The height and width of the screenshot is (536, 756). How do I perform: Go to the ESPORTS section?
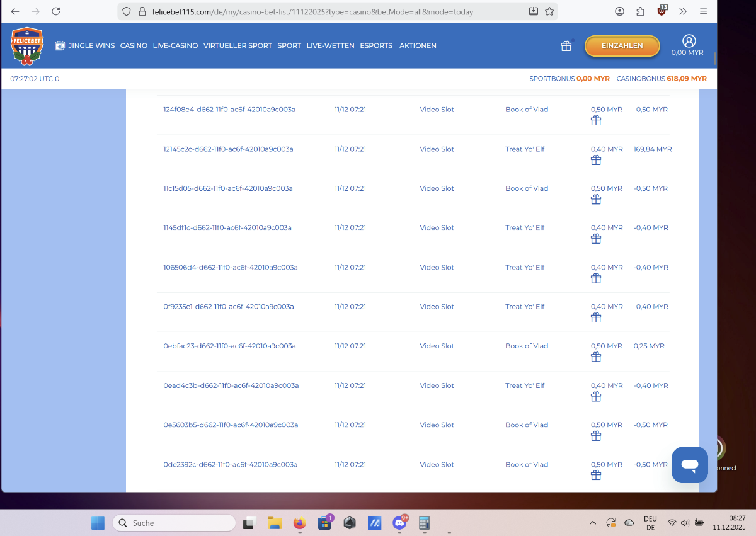tap(376, 46)
